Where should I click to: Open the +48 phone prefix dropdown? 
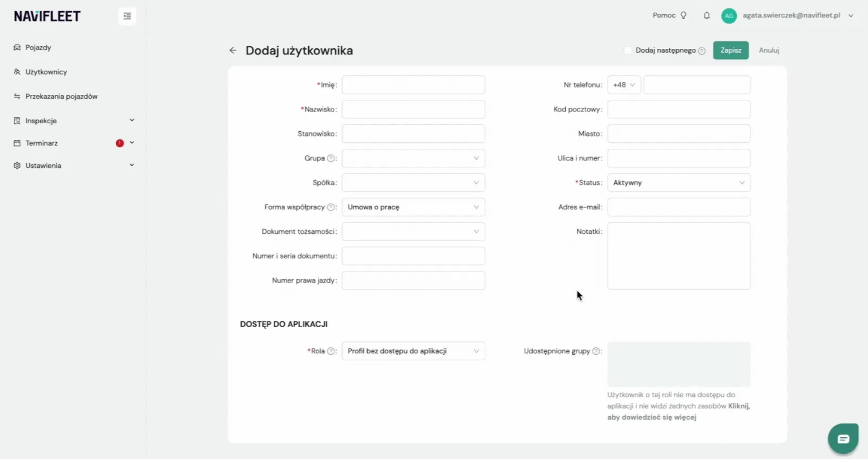tap(624, 85)
